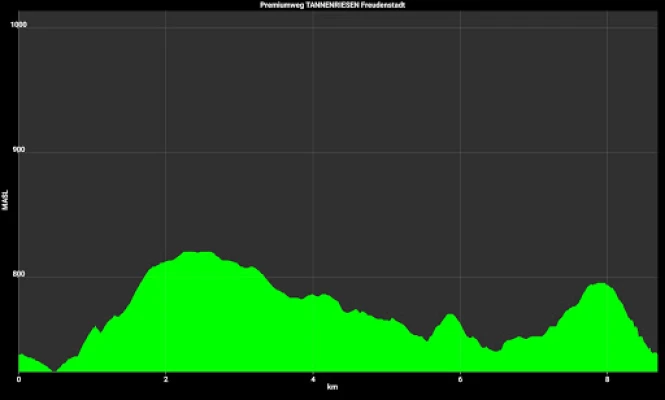
Task: Click grid intersection of 900 line and 2 km
Action: click(x=166, y=151)
